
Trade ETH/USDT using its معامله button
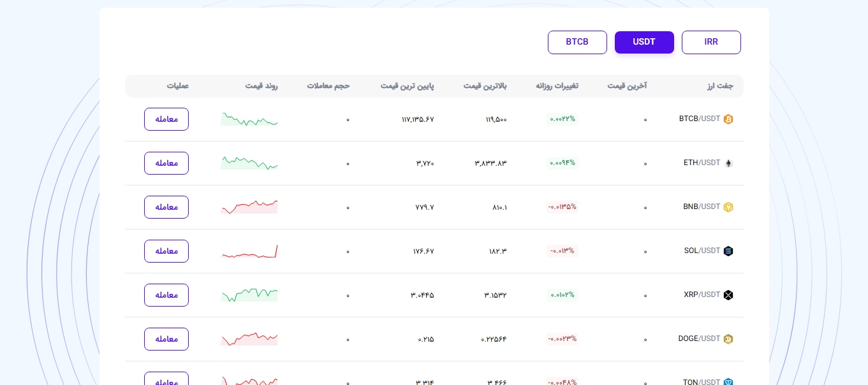pyautogui.click(x=166, y=163)
